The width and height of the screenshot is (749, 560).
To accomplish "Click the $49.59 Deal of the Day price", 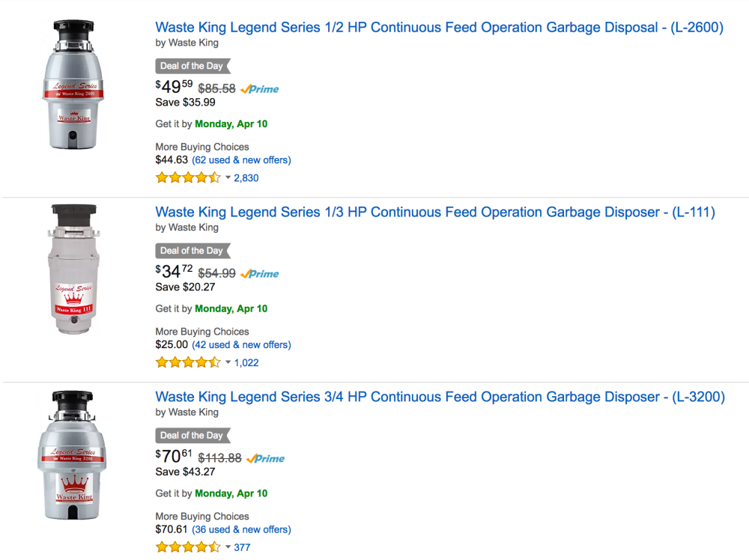I will point(174,87).
